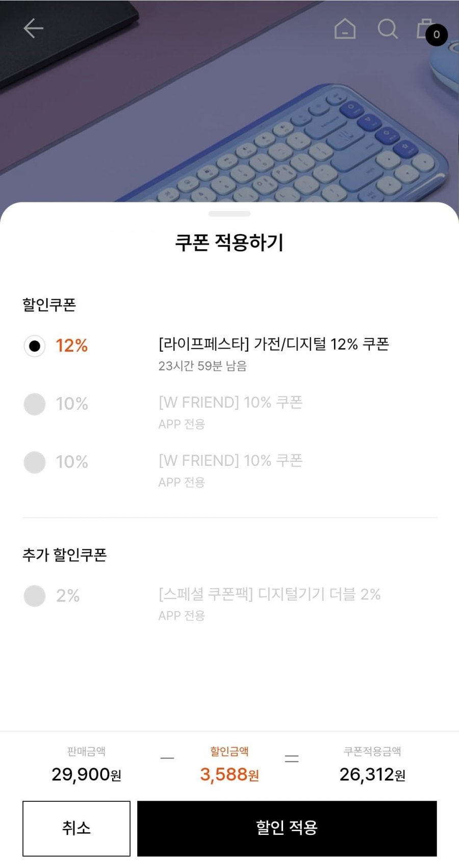
Task: Tap the [라이프페스타] 가전/디지털 12% 쿠폰 label
Action: pos(274,344)
